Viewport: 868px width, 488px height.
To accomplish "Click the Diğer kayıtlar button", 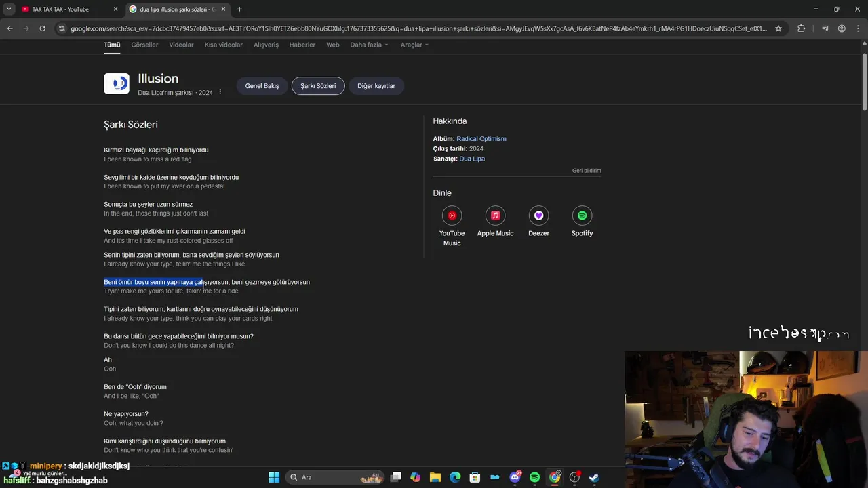I will point(376,86).
